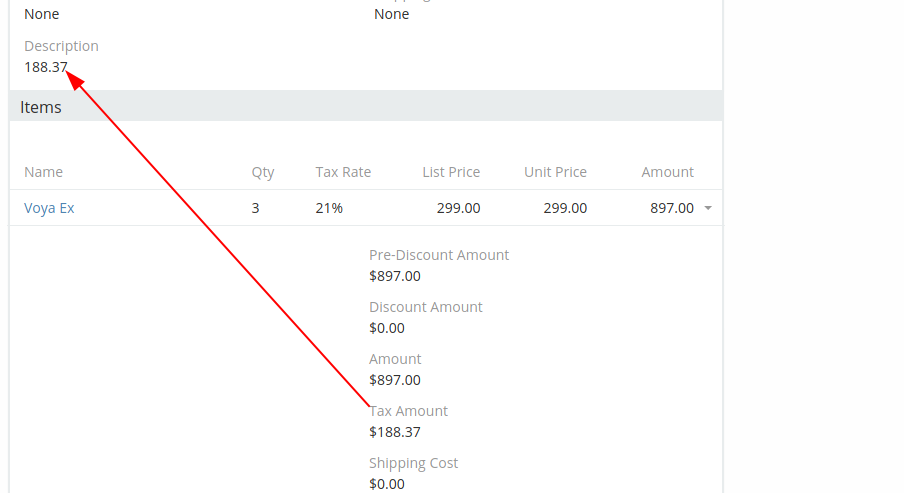Click the 897.00 amount in item row
The width and height of the screenshot is (904, 493).
(x=671, y=208)
